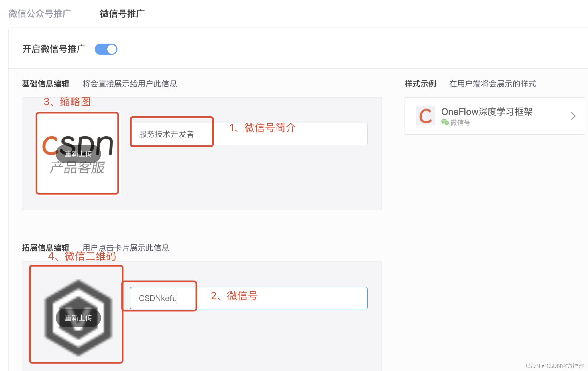Click the 基础信息编辑 section heading
The height and width of the screenshot is (371, 588).
click(x=46, y=84)
